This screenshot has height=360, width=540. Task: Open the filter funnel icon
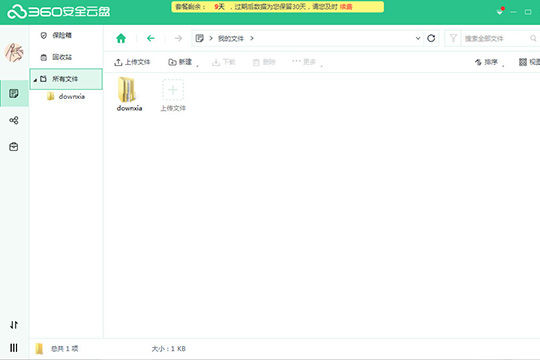(x=453, y=38)
